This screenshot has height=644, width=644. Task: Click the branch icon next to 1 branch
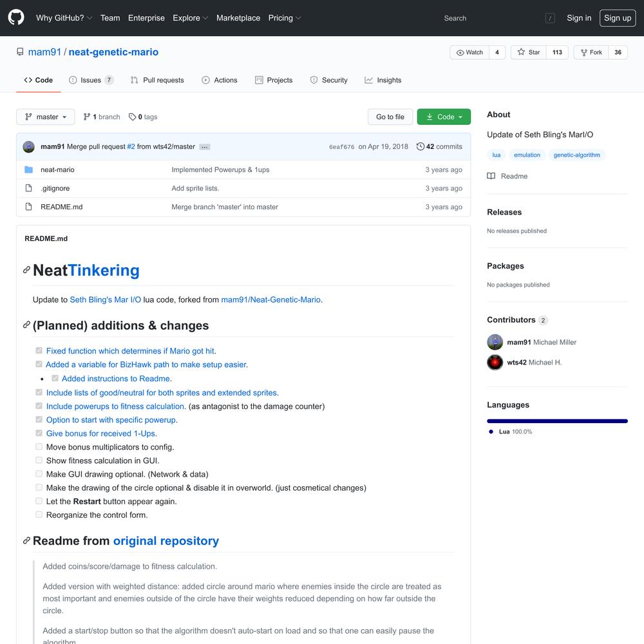pos(87,117)
